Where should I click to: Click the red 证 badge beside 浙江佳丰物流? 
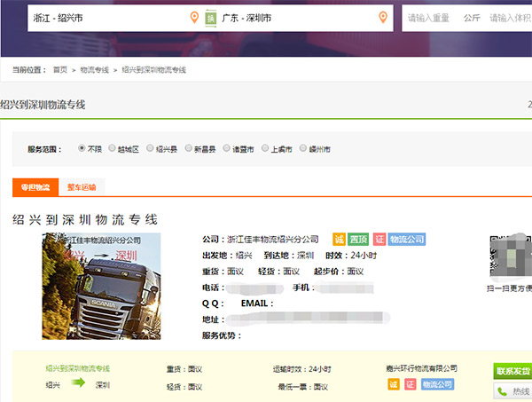pos(379,240)
